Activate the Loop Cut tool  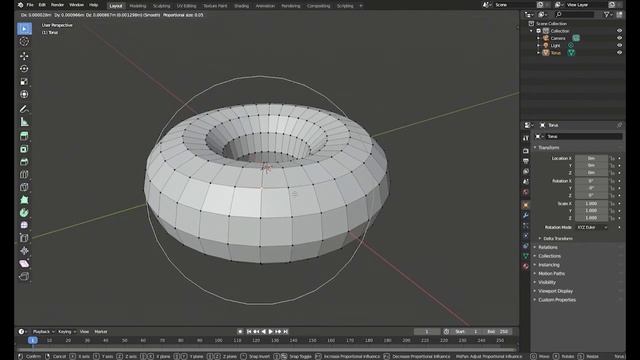click(x=24, y=175)
